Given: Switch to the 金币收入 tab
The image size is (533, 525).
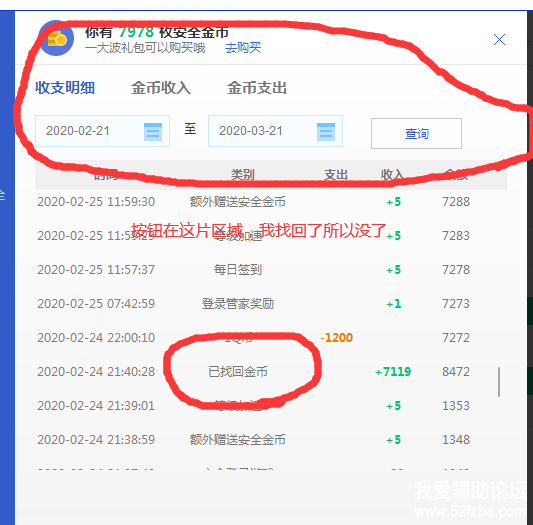Looking at the screenshot, I should pos(161,88).
